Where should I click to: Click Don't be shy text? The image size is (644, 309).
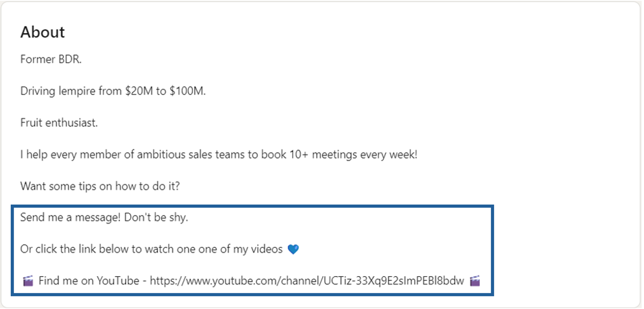[156, 217]
